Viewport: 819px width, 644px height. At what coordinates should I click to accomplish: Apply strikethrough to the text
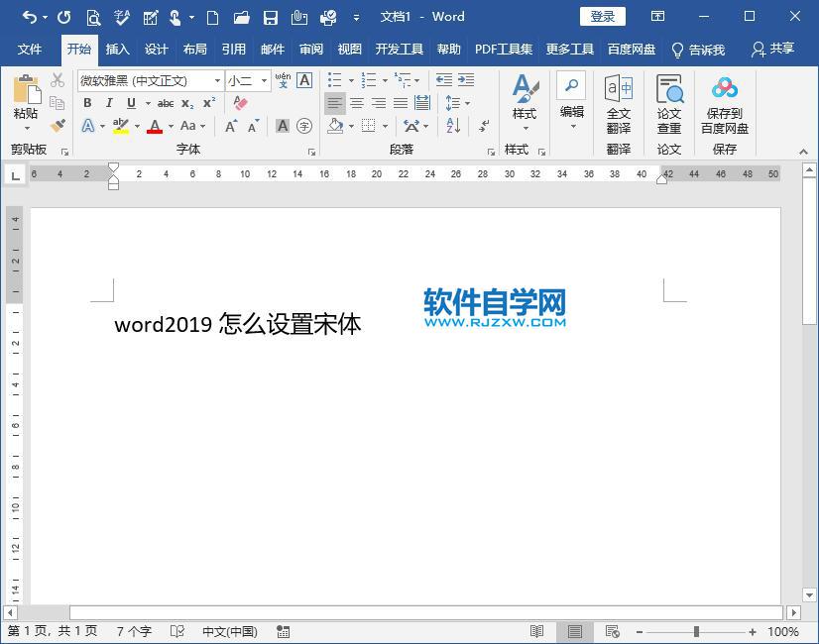point(166,102)
